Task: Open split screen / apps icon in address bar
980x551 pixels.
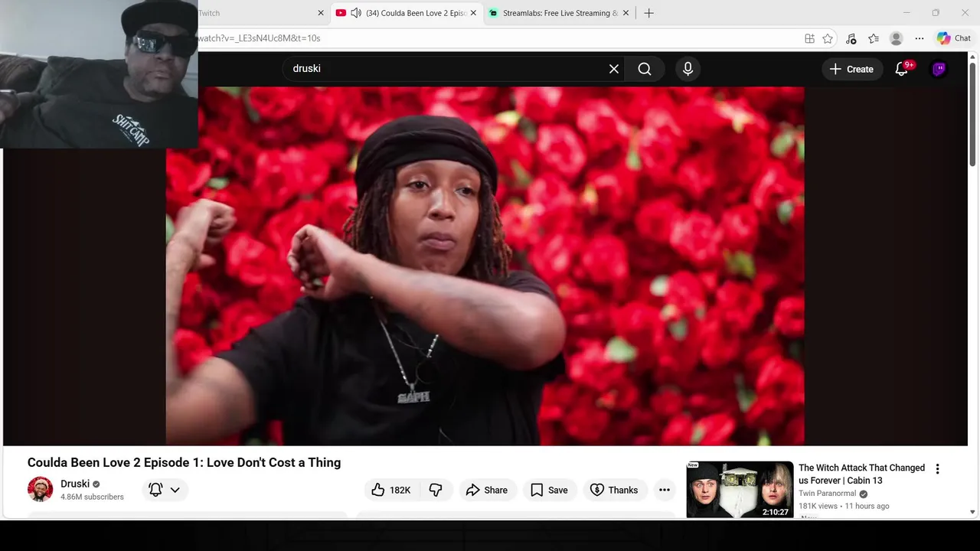Action: coord(809,38)
